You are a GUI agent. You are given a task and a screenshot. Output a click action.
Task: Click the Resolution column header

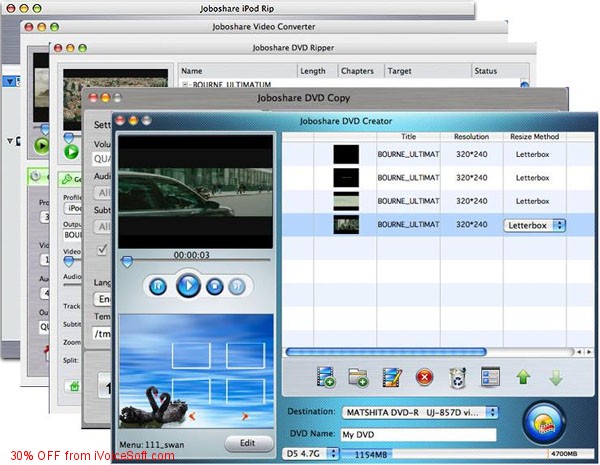(x=471, y=137)
